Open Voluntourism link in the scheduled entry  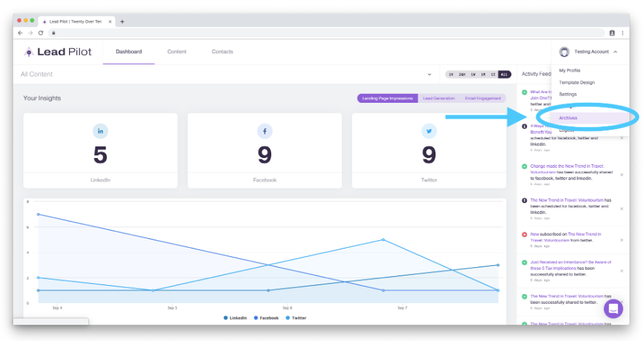tap(567, 200)
